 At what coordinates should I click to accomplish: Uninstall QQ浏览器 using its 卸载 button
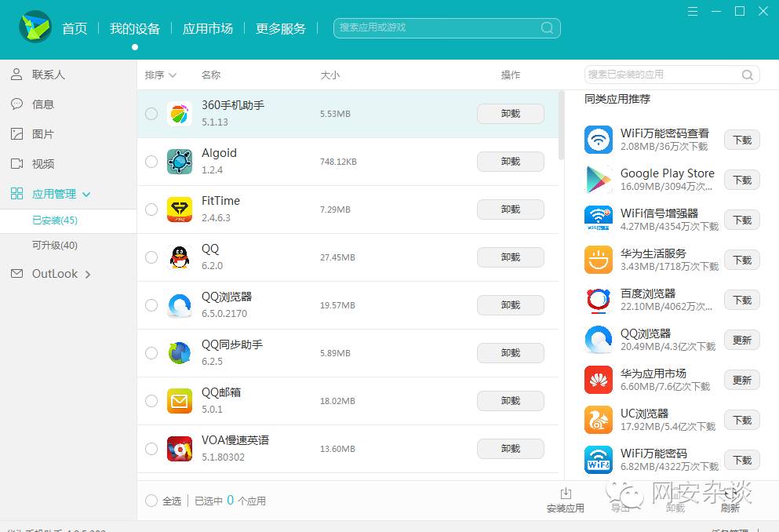tap(510, 305)
